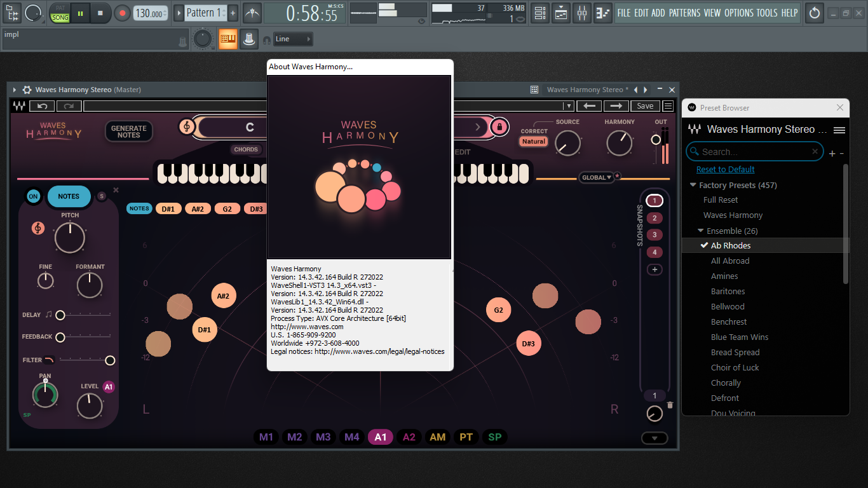868x488 pixels.
Task: Add a preset folder with the plus icon
Action: pyautogui.click(x=832, y=154)
